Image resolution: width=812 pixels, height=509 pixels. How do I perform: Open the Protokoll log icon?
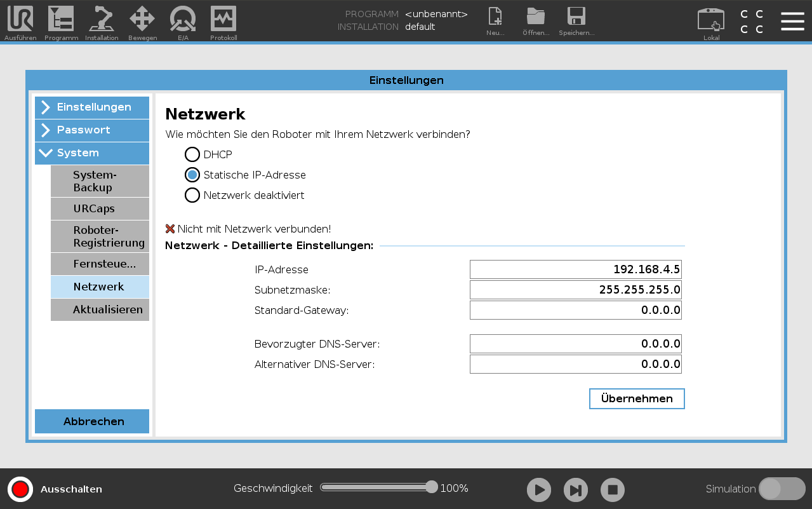click(223, 19)
